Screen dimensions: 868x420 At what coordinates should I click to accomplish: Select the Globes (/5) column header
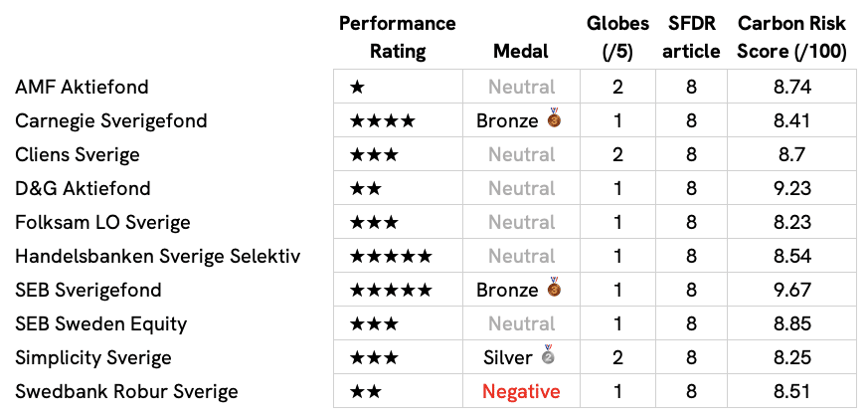(x=617, y=37)
